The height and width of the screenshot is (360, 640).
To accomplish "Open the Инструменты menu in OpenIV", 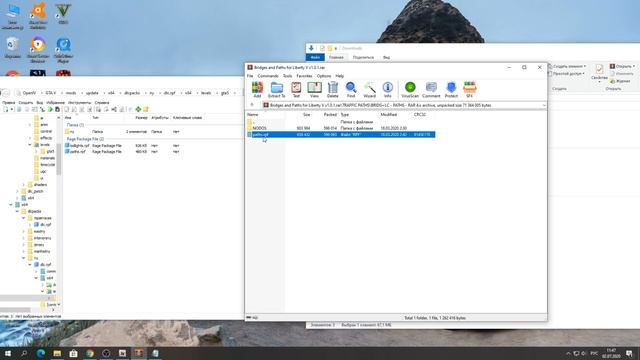I will click(x=79, y=103).
